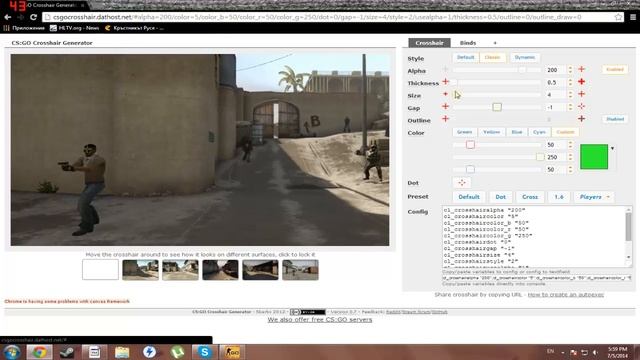Click the right Gap crosshair icon
This screenshot has height=360, width=640.
click(581, 107)
